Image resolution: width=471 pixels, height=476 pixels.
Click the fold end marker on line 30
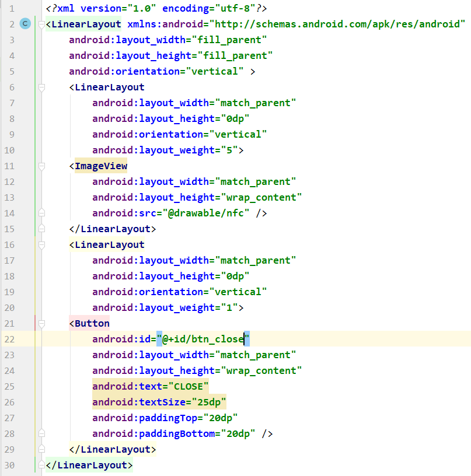tap(41, 465)
